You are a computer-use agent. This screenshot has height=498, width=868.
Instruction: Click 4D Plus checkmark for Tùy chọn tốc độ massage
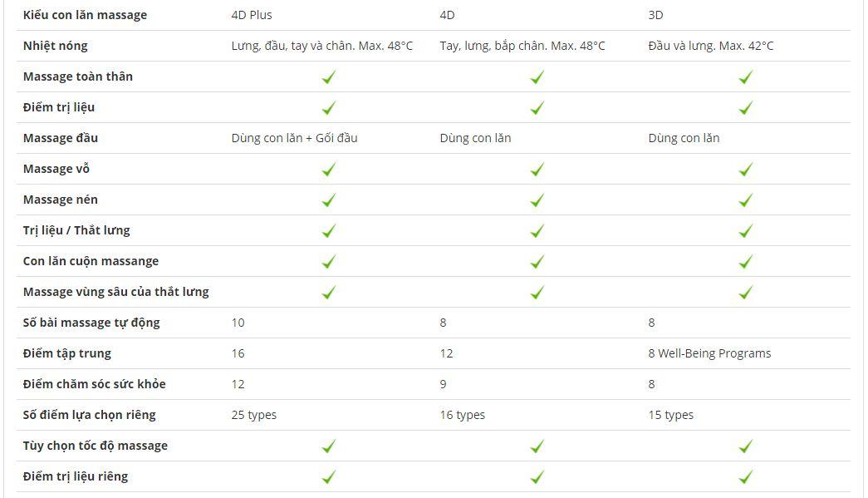pos(329,446)
